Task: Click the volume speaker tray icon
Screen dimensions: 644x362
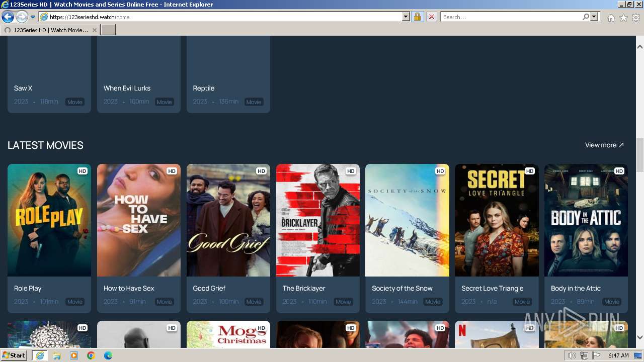Action: coord(572,355)
